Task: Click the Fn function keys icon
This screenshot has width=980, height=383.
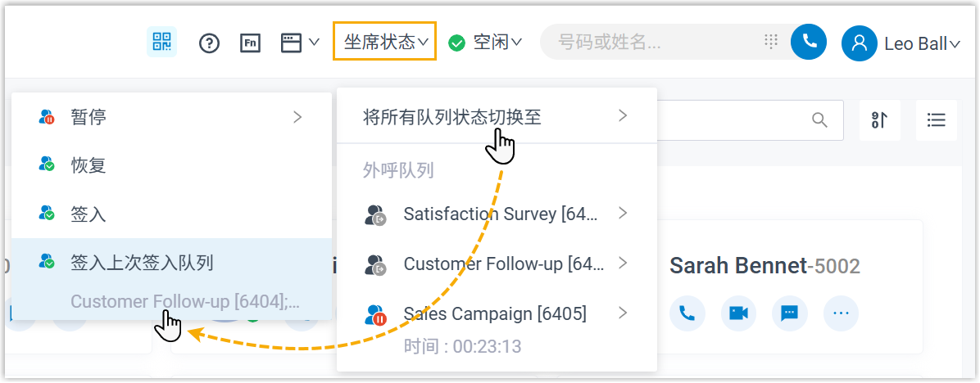Action: [251, 43]
